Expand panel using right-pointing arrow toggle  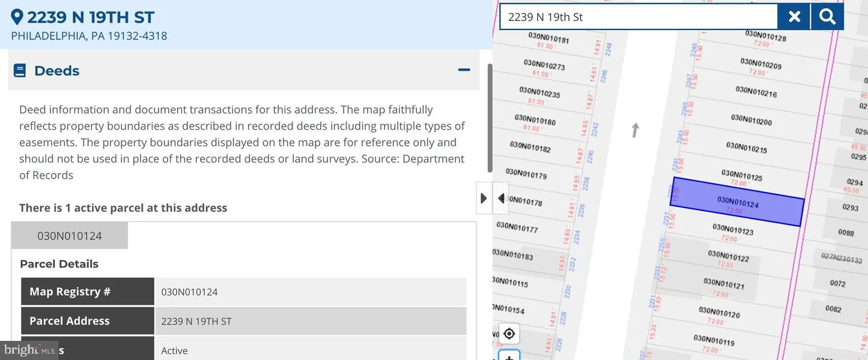click(484, 198)
